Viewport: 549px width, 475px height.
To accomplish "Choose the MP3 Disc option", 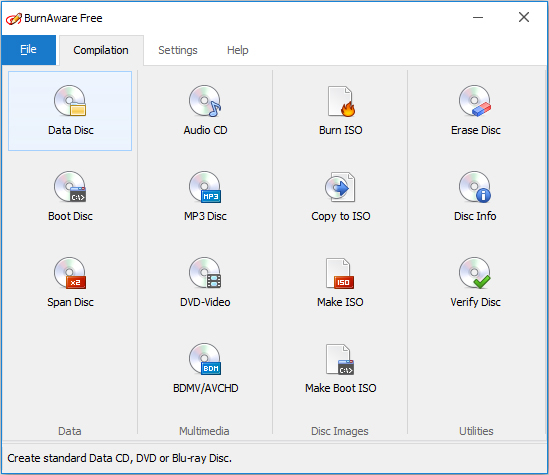I will (x=205, y=197).
